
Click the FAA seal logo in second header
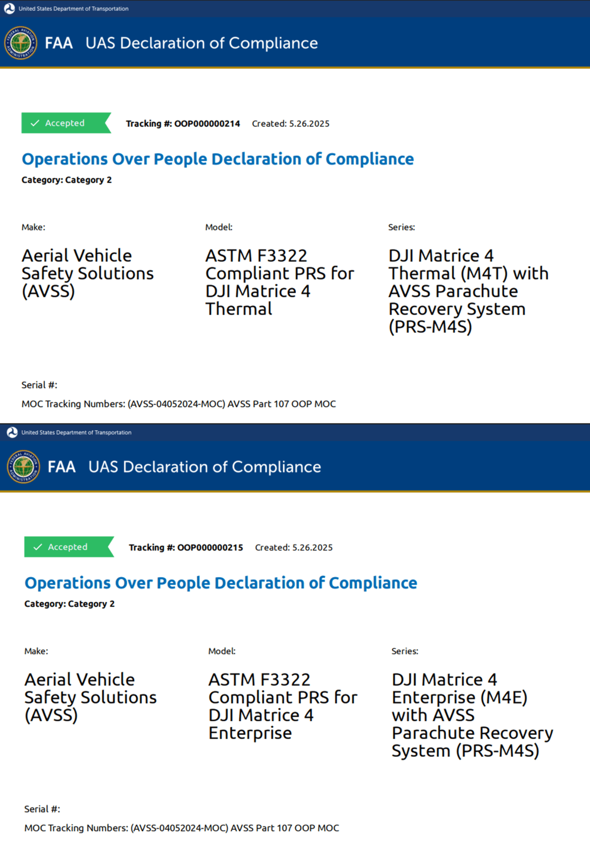pos(24,467)
